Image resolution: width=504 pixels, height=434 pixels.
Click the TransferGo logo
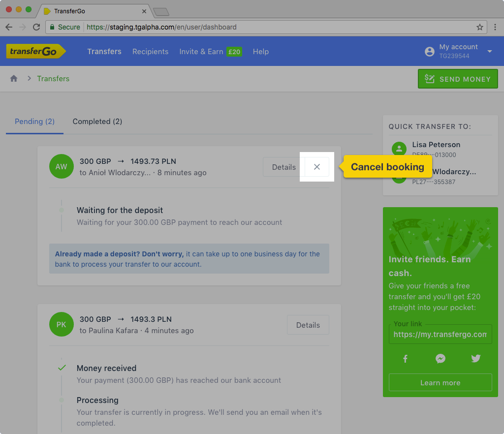(x=36, y=51)
